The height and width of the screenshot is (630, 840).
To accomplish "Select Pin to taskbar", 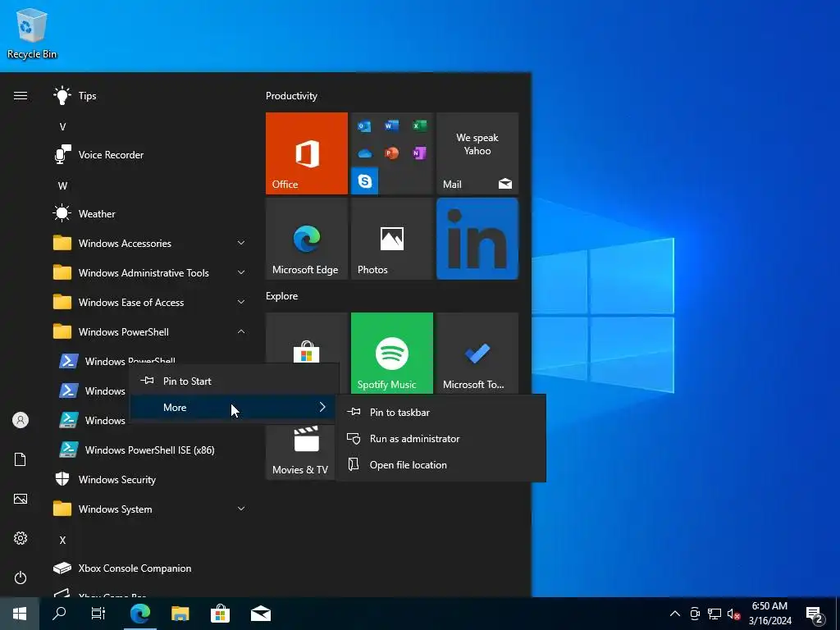I will [x=441, y=413].
